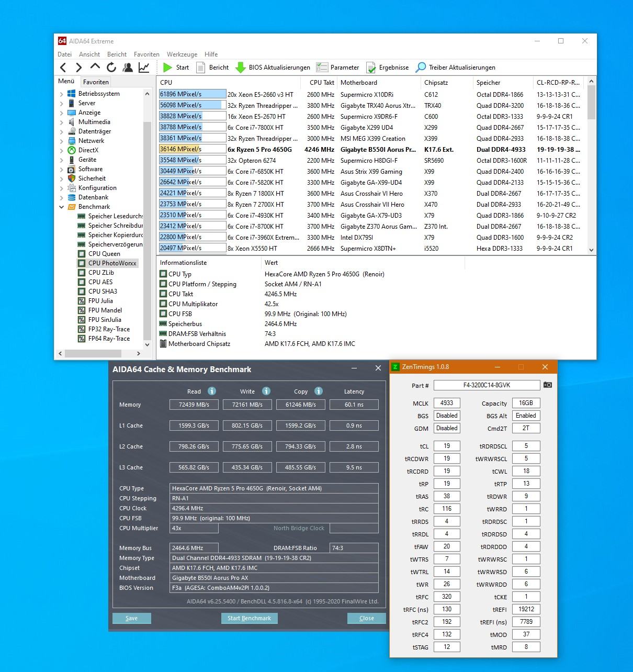
Task: Click Close button in benchmark window
Action: click(x=367, y=618)
